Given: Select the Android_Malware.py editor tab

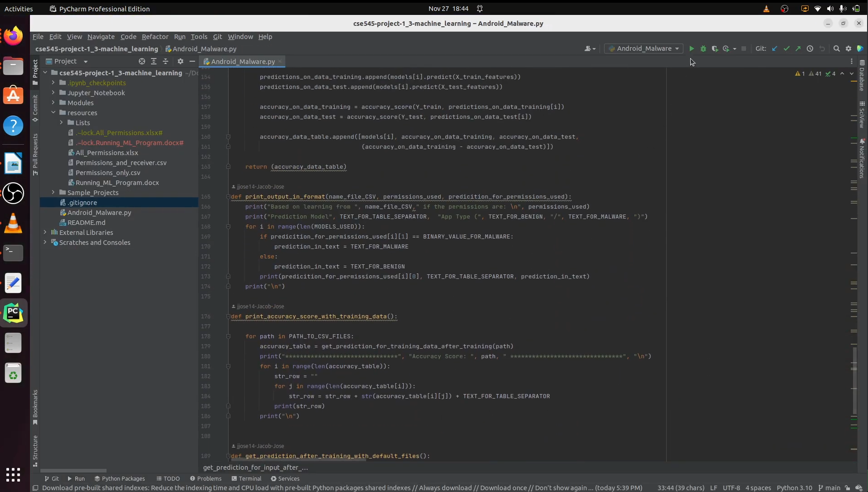Looking at the screenshot, I should click(243, 61).
